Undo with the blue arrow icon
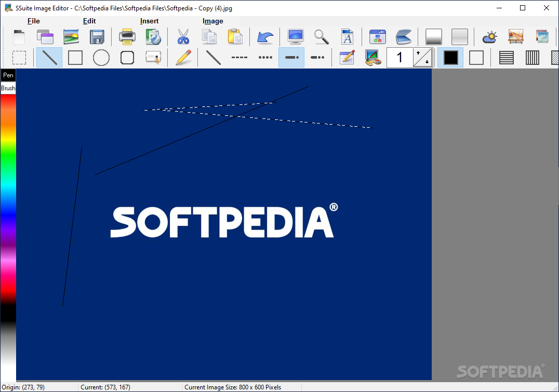 tap(265, 37)
